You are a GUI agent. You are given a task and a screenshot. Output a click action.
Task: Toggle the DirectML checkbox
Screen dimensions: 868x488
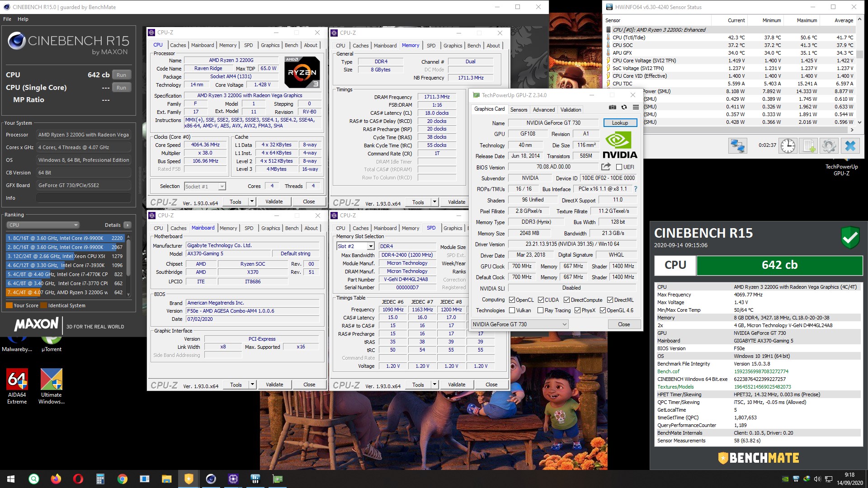pyautogui.click(x=610, y=300)
